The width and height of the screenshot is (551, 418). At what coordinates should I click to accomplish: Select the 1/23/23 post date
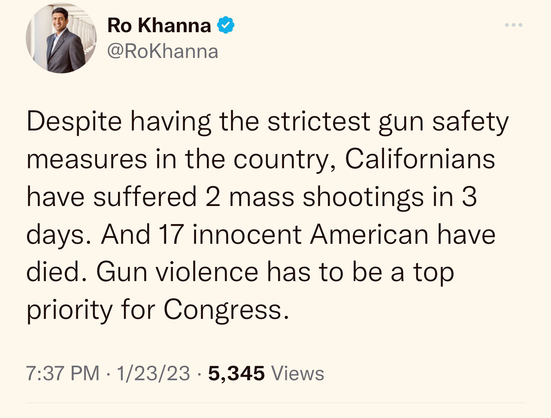[154, 373]
